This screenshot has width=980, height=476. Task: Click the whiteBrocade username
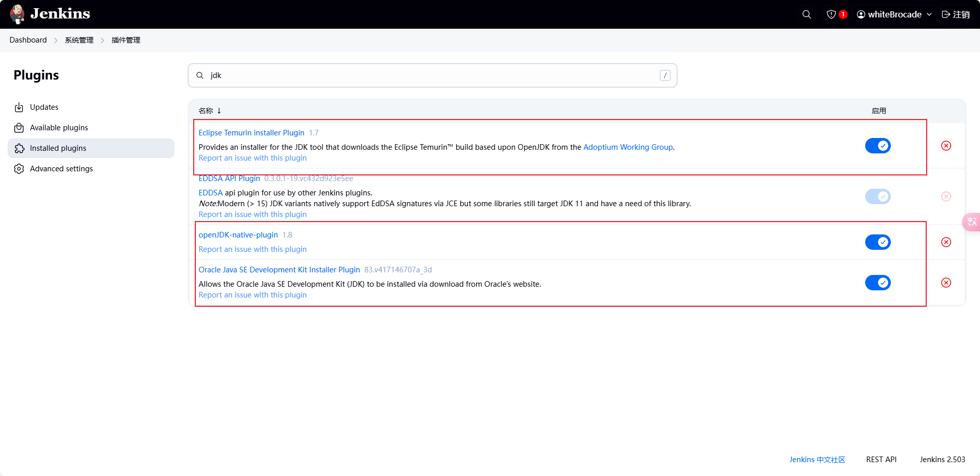tap(895, 14)
